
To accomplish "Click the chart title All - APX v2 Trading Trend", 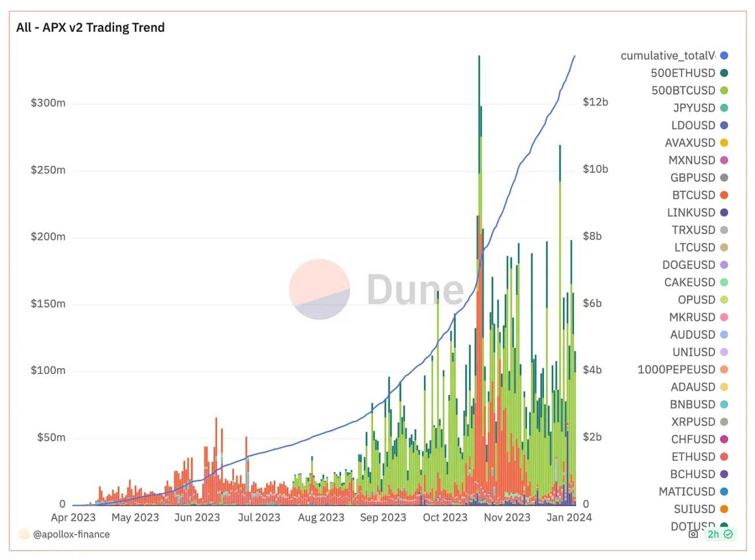I will [90, 28].
